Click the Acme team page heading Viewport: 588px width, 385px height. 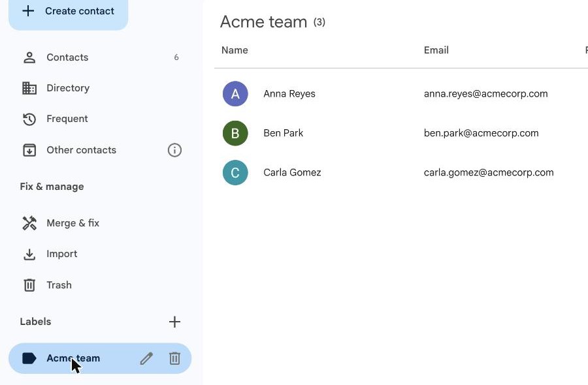264,22
